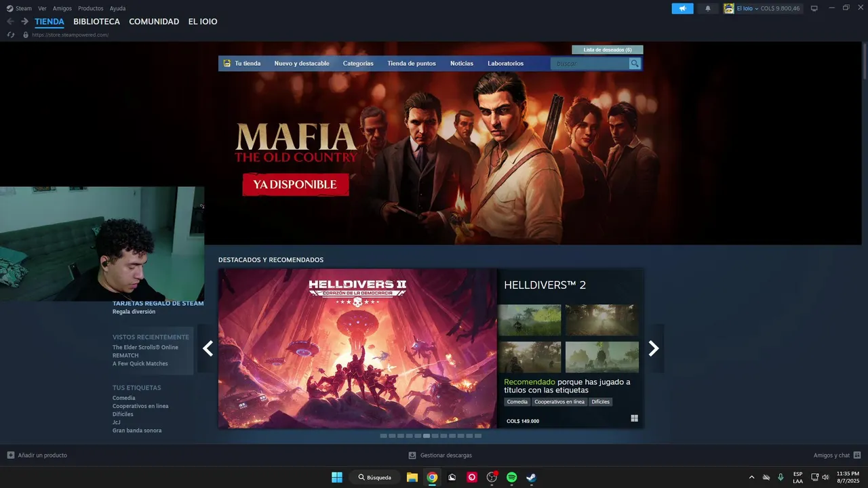Select the Difíciles tag on Helldivers card
868x488 pixels.
pos(600,402)
